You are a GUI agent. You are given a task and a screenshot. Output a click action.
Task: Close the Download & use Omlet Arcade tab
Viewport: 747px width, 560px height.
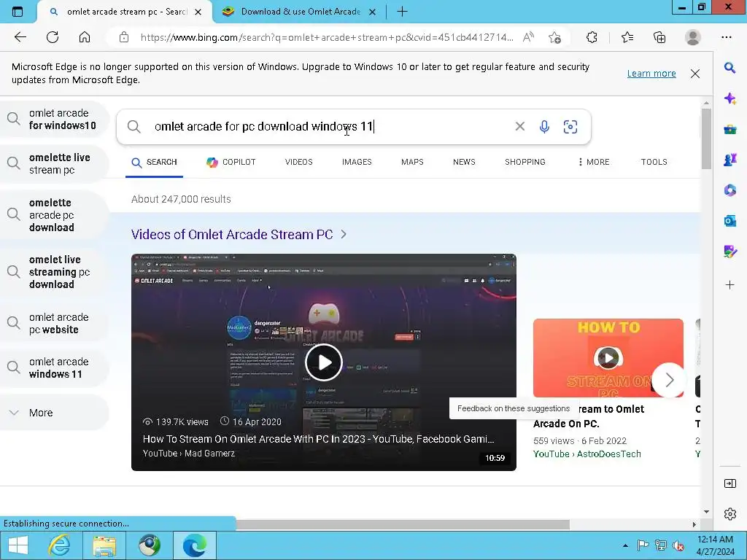(x=373, y=12)
